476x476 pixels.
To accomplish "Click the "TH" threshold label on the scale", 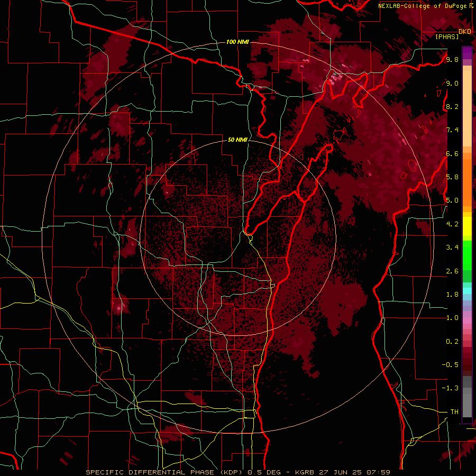I will [x=454, y=412].
